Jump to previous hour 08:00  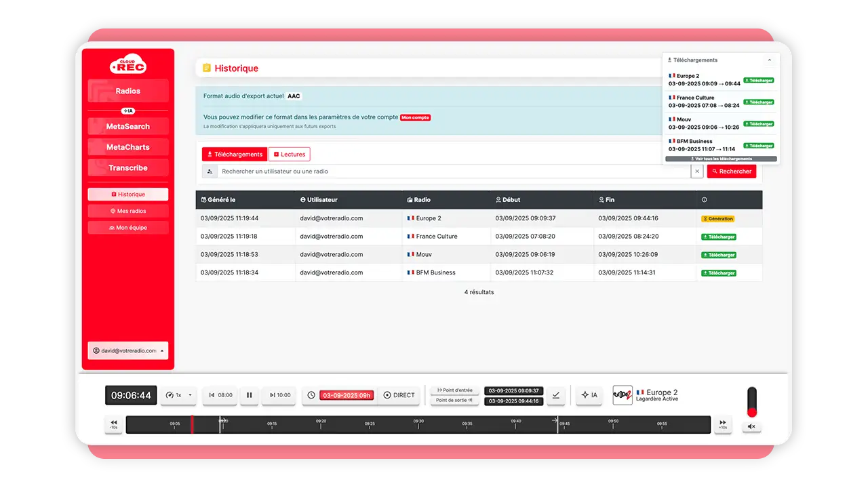click(x=220, y=395)
